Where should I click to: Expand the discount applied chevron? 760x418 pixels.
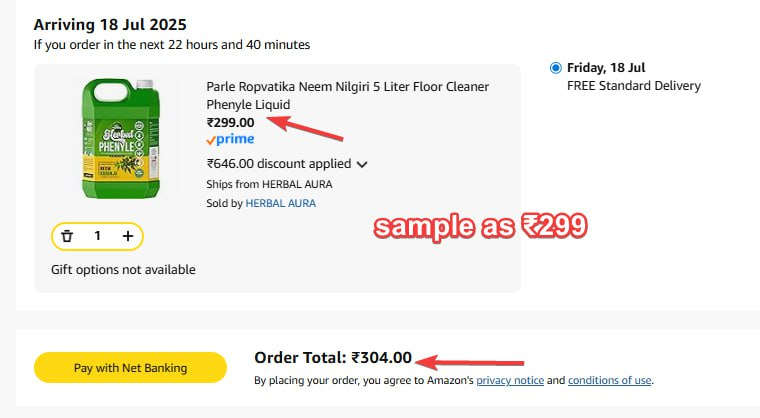[362, 164]
